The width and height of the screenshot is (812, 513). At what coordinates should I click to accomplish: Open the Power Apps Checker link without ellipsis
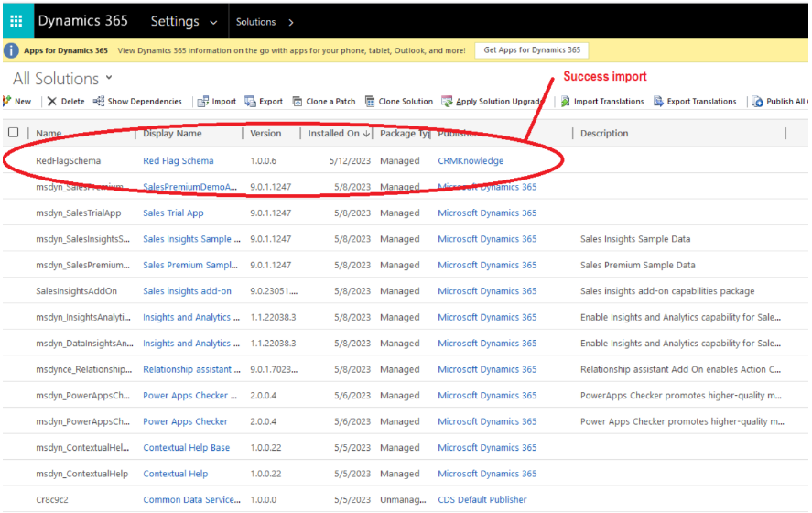click(186, 421)
